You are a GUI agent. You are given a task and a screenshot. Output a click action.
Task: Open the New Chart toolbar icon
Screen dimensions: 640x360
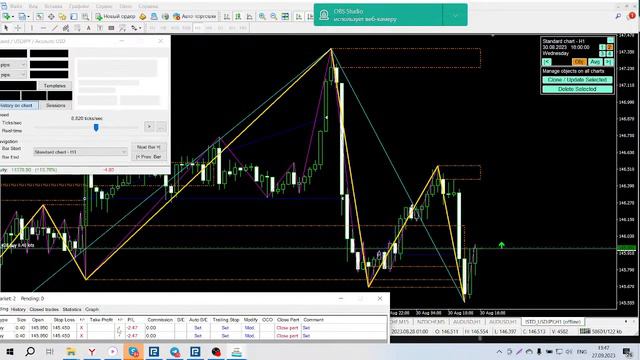pos(6,16)
